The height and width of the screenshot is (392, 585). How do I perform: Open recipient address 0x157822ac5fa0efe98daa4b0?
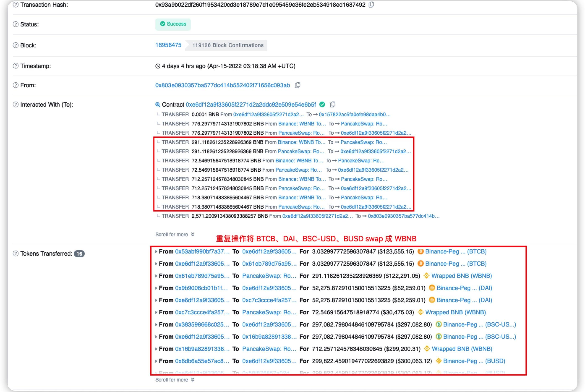(354, 115)
